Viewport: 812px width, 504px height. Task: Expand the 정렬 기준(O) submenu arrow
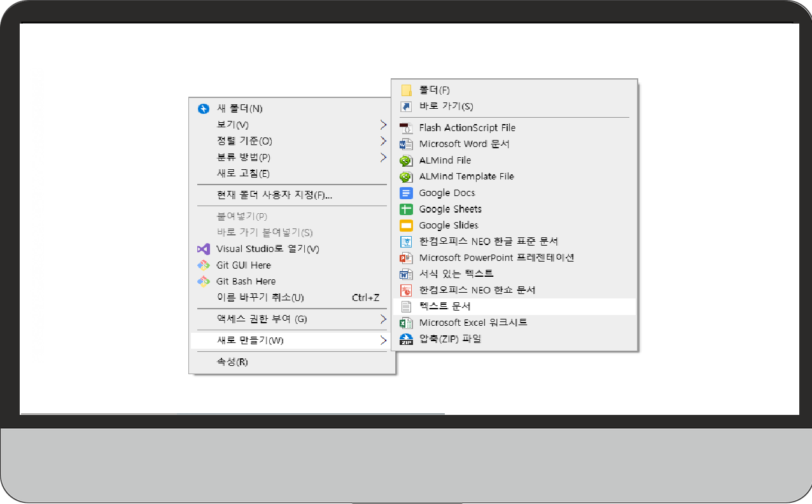tap(383, 141)
